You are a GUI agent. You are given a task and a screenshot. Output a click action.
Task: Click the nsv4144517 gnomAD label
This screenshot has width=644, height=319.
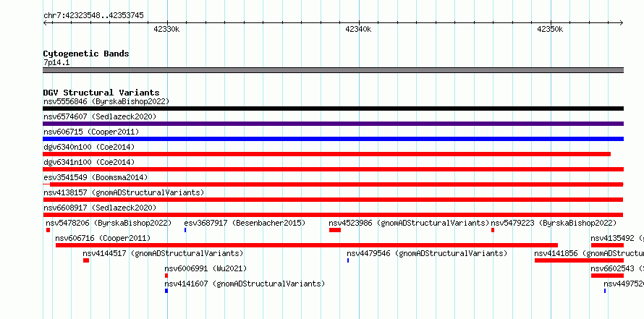[163, 253]
